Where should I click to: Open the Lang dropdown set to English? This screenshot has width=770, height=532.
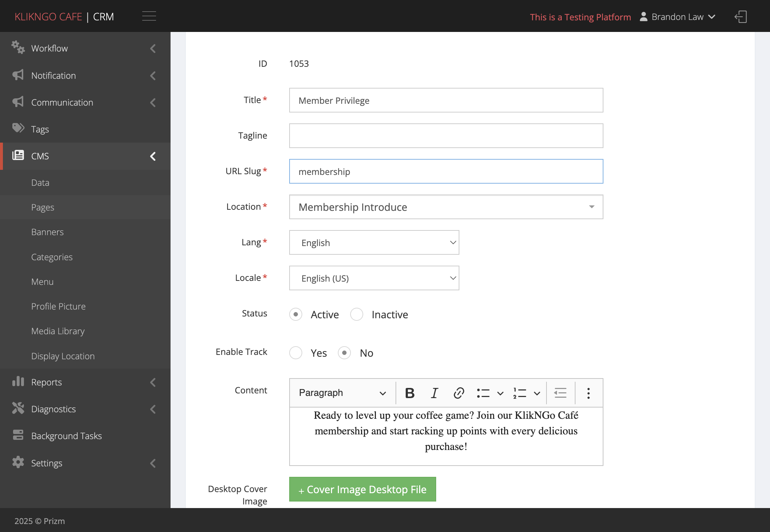coord(374,242)
